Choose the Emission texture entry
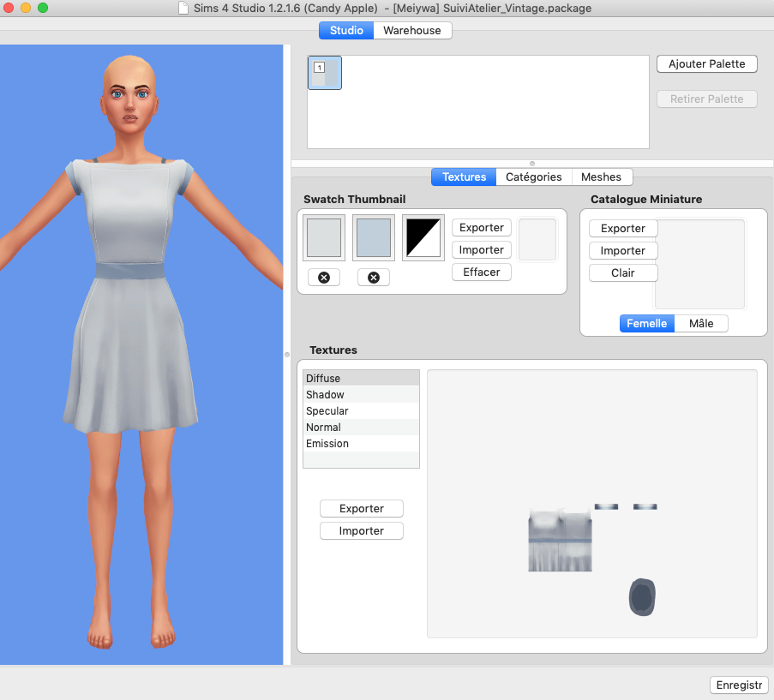The width and height of the screenshot is (774, 700). (x=361, y=444)
